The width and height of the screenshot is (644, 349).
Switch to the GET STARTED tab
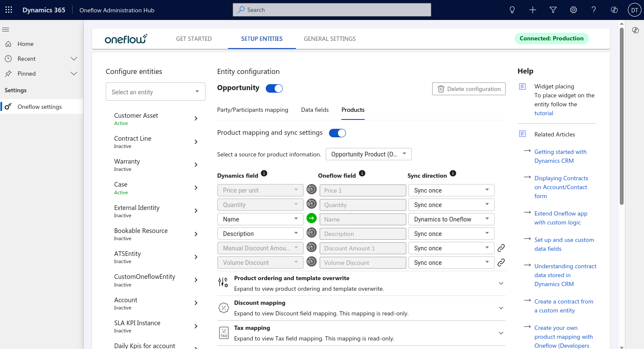194,39
